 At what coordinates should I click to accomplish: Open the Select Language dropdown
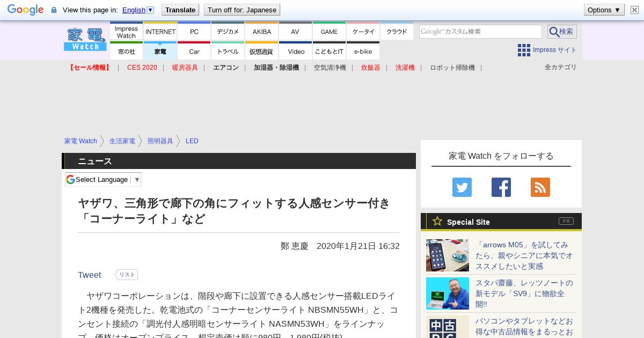pos(103,179)
